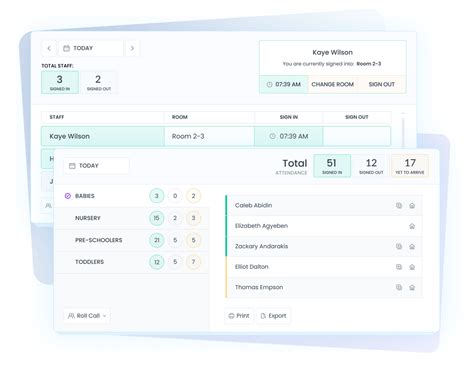The image size is (474, 366).
Task: Export the attendance list
Action: [x=273, y=316]
